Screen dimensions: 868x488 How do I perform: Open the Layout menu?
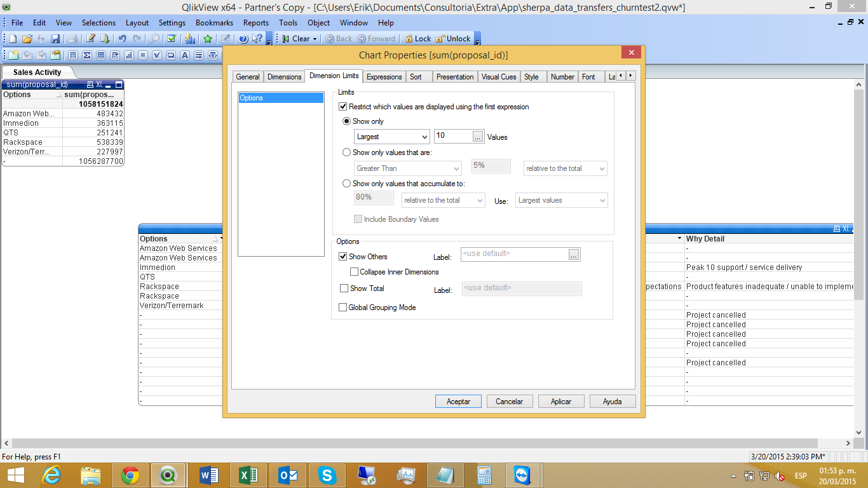(x=137, y=22)
